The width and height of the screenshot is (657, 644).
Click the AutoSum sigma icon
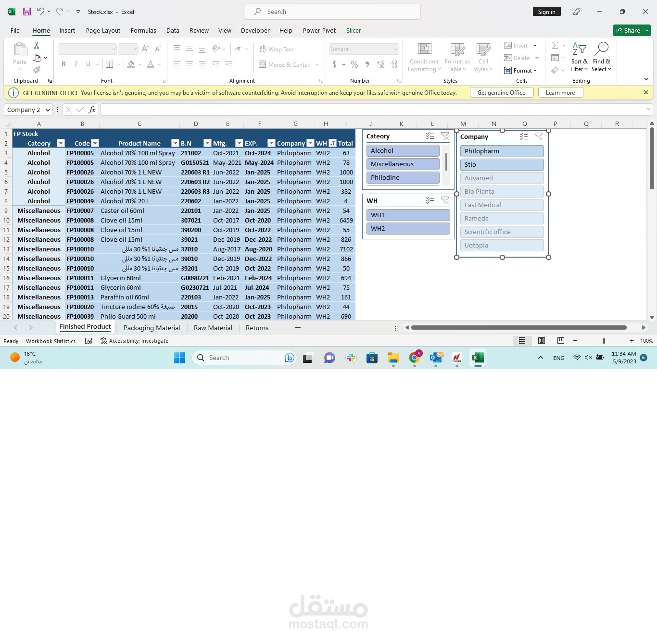[x=555, y=45]
